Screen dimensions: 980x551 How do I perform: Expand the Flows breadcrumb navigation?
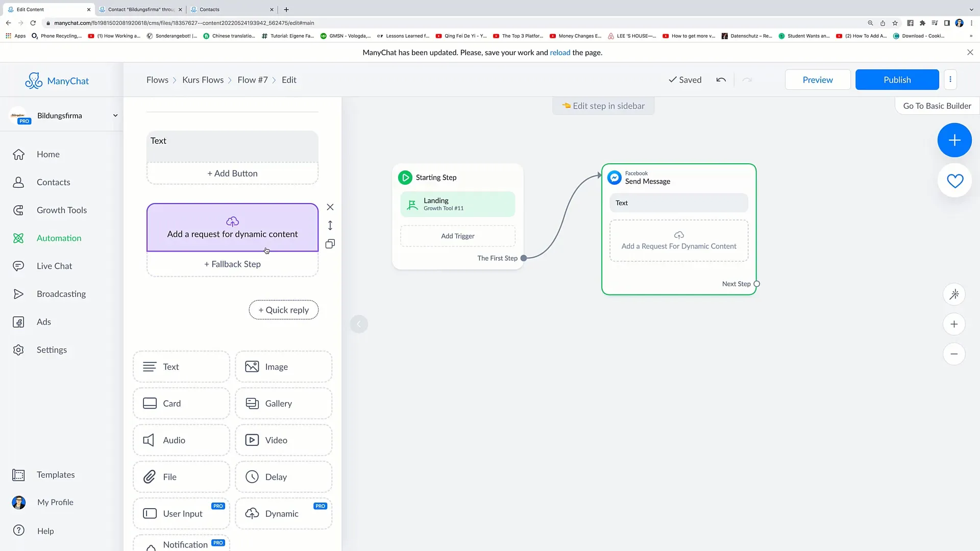pos(158,80)
